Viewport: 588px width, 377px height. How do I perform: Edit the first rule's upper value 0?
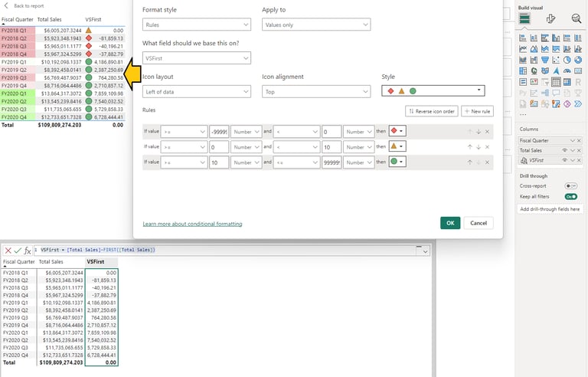tap(332, 132)
